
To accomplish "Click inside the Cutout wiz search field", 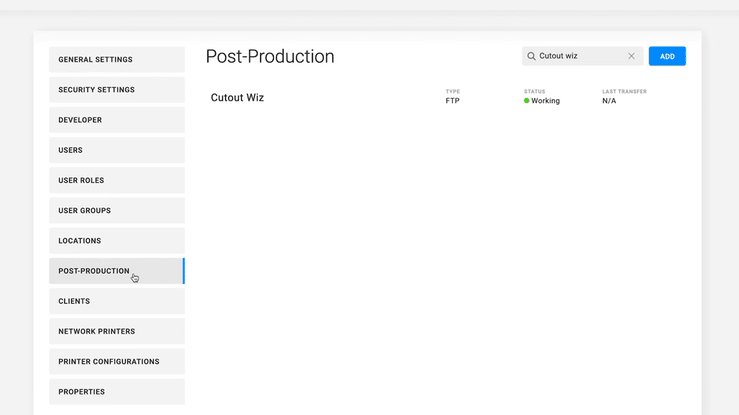I will tap(580, 56).
